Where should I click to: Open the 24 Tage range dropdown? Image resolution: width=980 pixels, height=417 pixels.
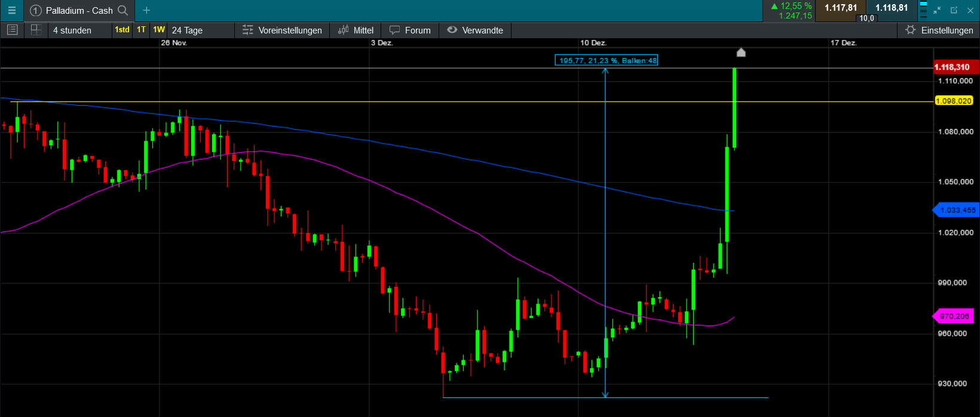(x=201, y=30)
